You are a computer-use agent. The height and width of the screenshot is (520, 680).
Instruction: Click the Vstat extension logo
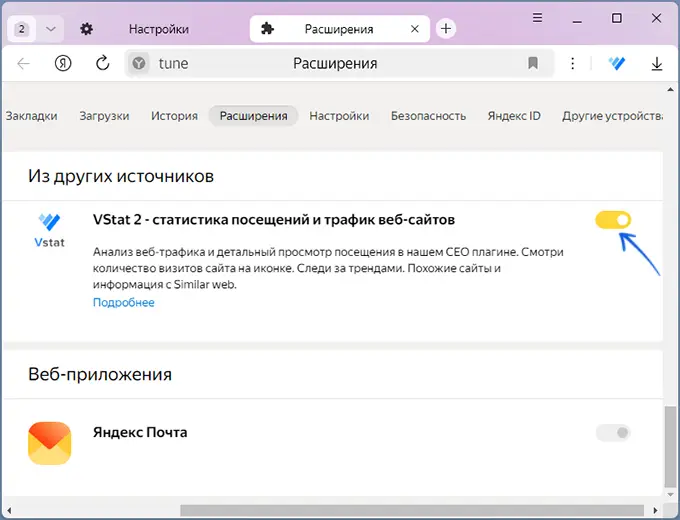coord(49,230)
